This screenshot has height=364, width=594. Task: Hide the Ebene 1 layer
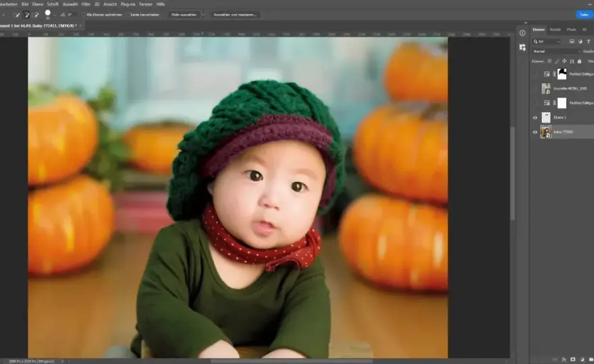[535, 118]
